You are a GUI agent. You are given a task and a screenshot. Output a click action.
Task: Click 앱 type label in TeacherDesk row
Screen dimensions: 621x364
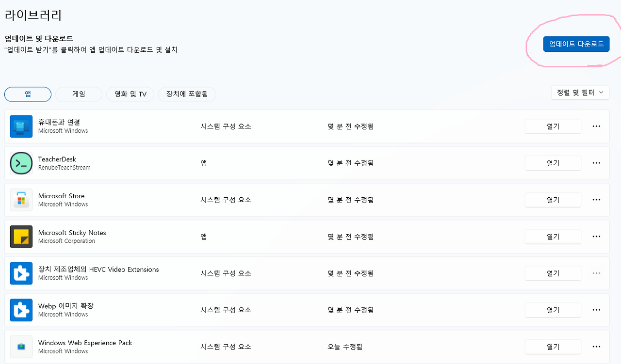click(x=204, y=163)
